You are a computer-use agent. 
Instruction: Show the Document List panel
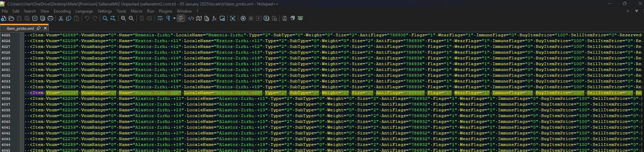(207, 18)
